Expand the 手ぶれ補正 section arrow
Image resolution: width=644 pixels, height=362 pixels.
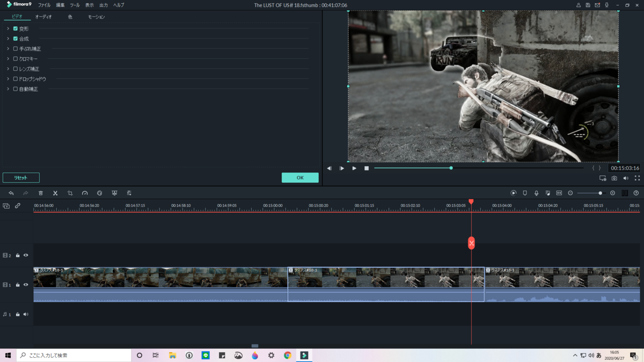pos(8,49)
